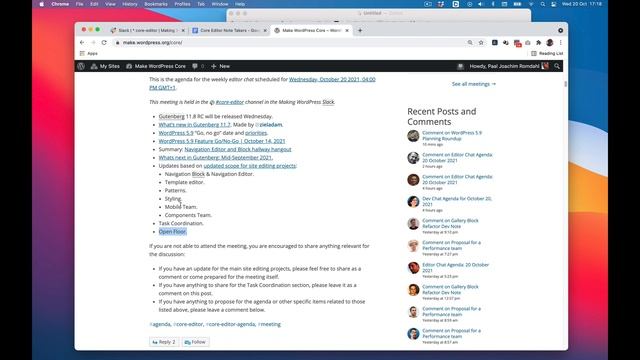This screenshot has height=360, width=640.
Task: Click the volume icon in menu bar
Action: click(x=481, y=4)
